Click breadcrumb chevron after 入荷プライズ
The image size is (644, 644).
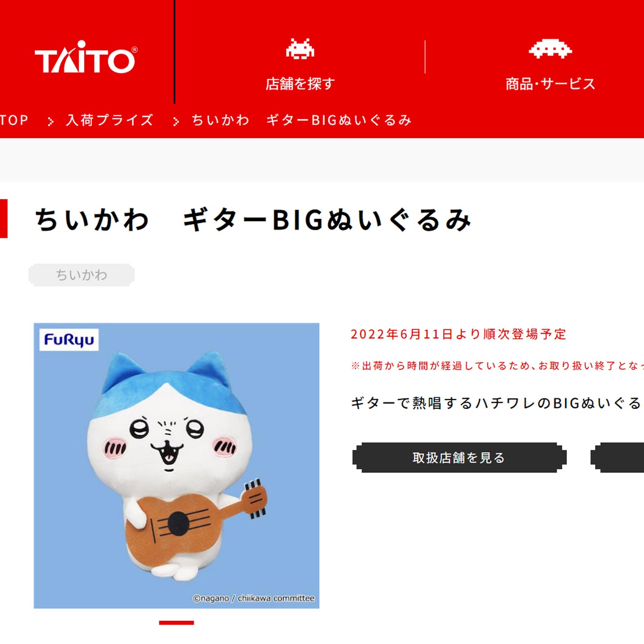[176, 121]
